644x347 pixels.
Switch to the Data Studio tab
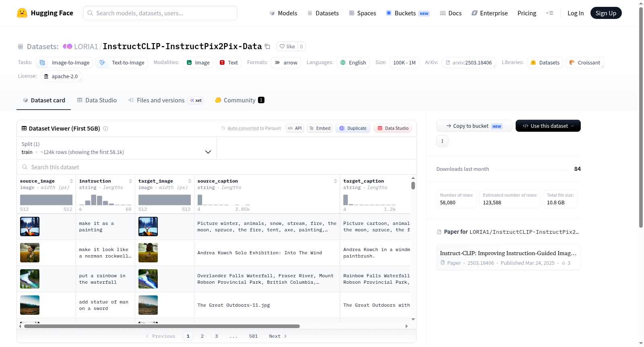click(97, 100)
